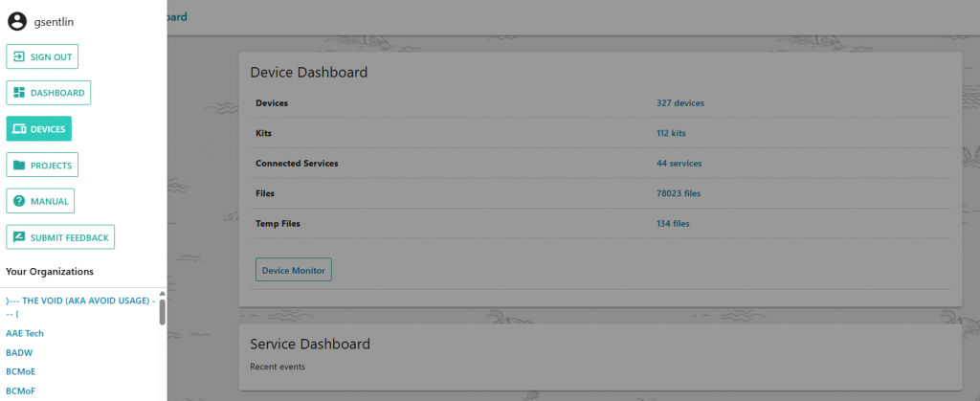Click the Sign Out door icon
The width and height of the screenshot is (980, 401).
tap(18, 56)
